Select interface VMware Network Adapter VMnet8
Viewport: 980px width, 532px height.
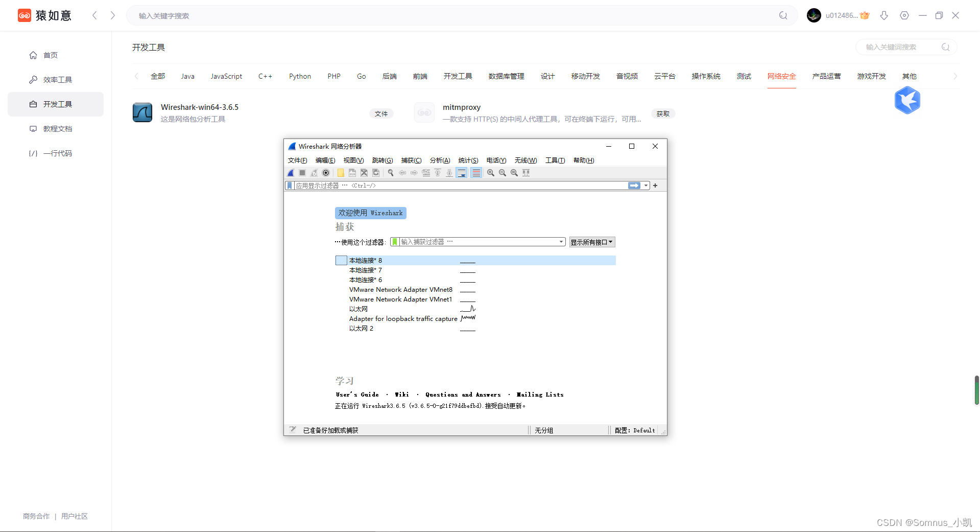pos(475,290)
